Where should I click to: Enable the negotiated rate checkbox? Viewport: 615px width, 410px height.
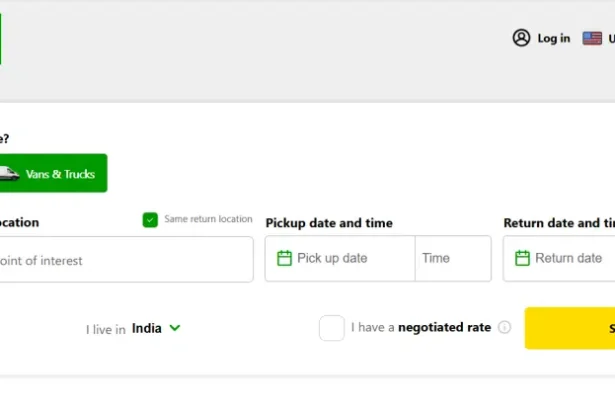click(332, 328)
